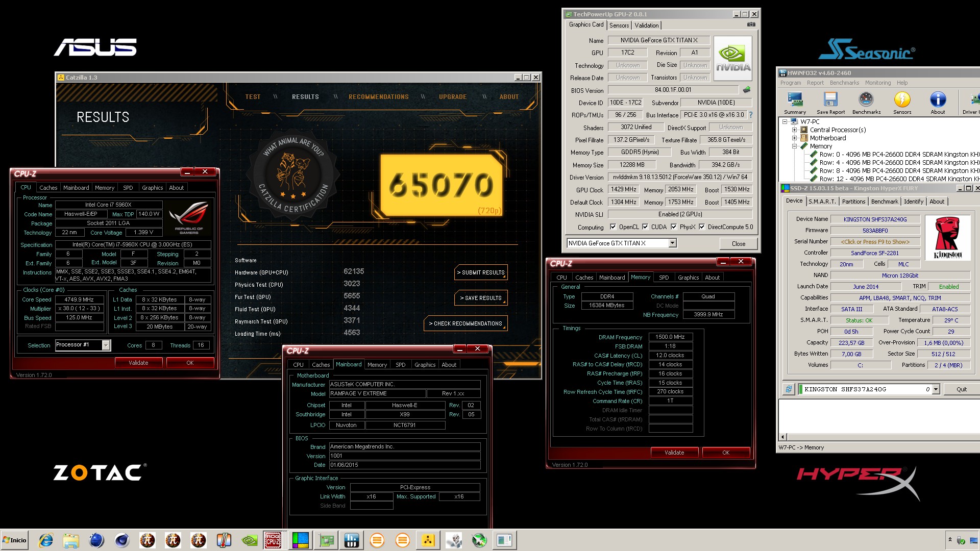Click Close button in GPU-Z
Screen dimensions: 980x551
tap(738, 243)
